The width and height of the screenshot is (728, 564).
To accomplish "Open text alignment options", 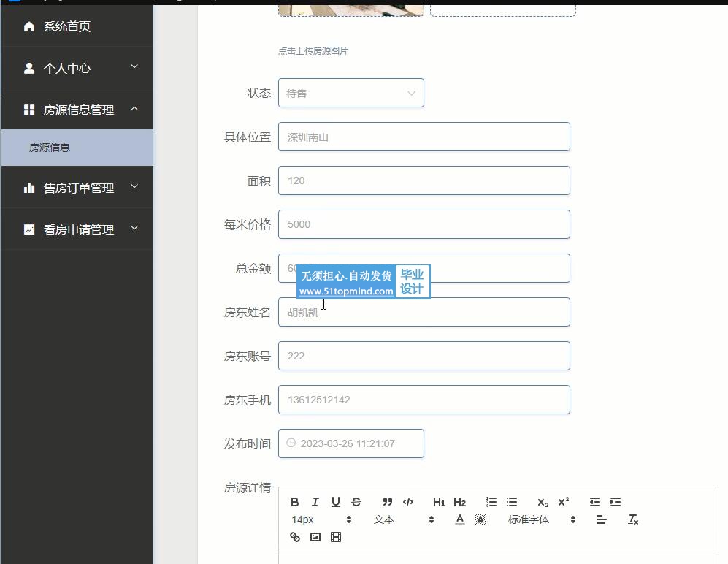I will coord(601,519).
